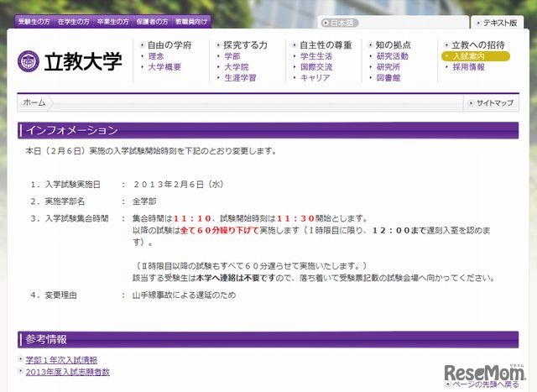Image resolution: width=537 pixels, height=392 pixels.
Task: Open the 知の拠点 menu heading
Action: 394,44
